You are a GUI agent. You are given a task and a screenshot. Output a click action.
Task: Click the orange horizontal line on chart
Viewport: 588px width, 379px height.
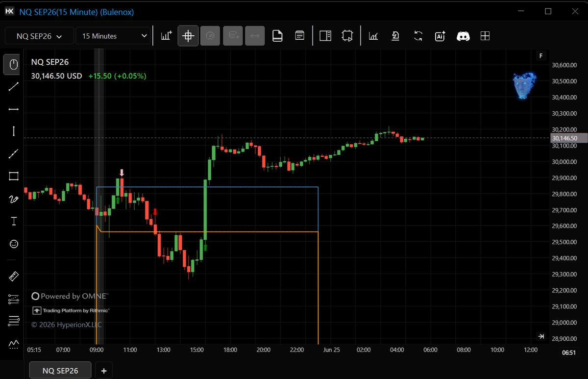209,231
